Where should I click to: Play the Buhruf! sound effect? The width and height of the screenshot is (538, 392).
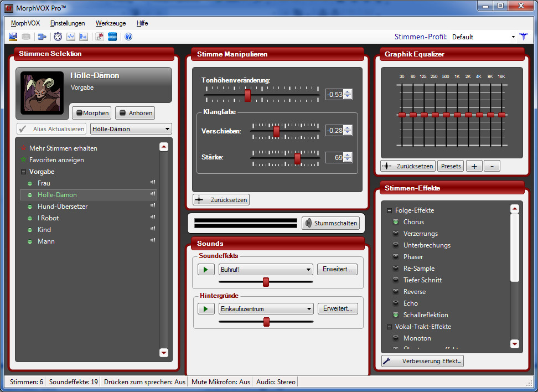(x=206, y=270)
